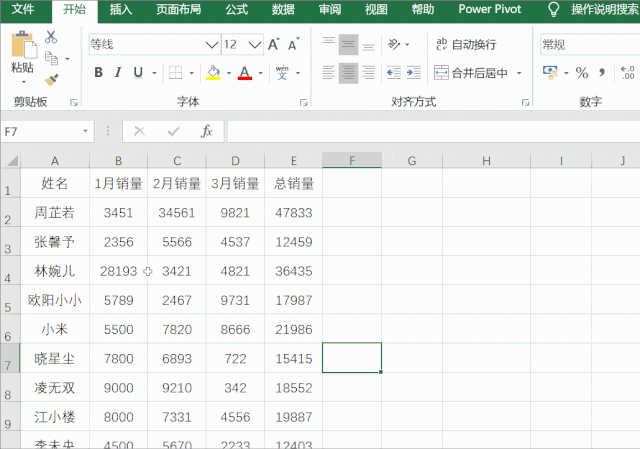Switch to the 数据 tab
Image resolution: width=640 pixels, height=449 pixels.
pyautogui.click(x=283, y=9)
